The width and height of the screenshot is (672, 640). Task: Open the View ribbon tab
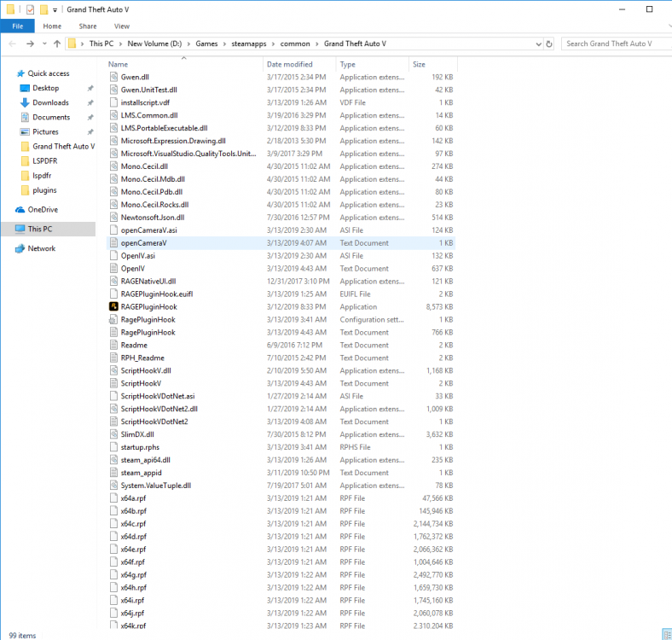(122, 26)
